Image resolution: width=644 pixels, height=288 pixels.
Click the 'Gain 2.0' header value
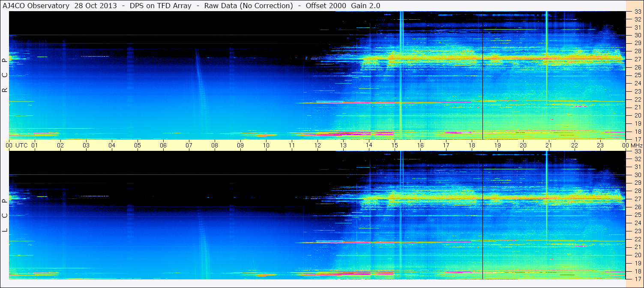(365, 6)
